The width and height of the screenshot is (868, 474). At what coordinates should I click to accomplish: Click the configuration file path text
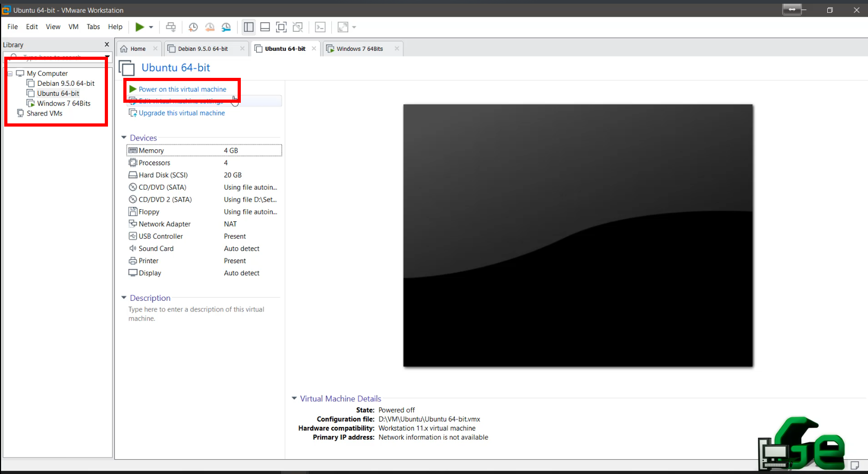click(429, 419)
